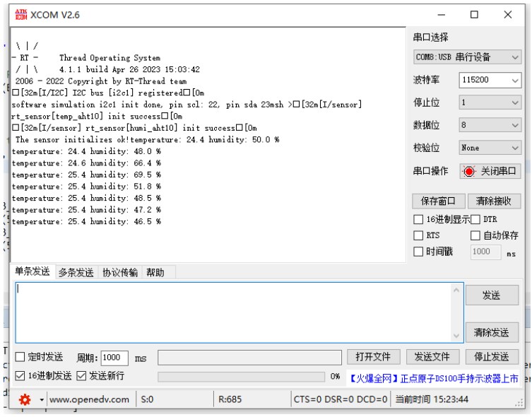This screenshot has height=417, width=532.
Task: Open the www.openedv.com link
Action: click(x=89, y=400)
